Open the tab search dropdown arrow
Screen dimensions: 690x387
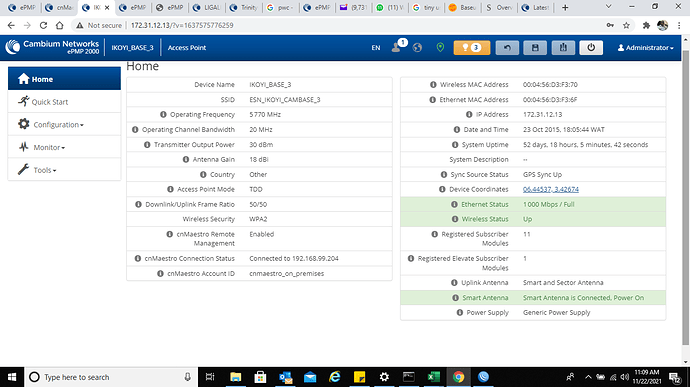point(609,7)
